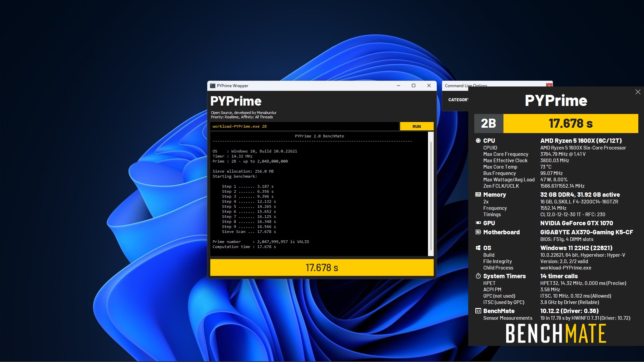Click the Memory module icon
This screenshot has height=362, width=644.
pyautogui.click(x=478, y=194)
